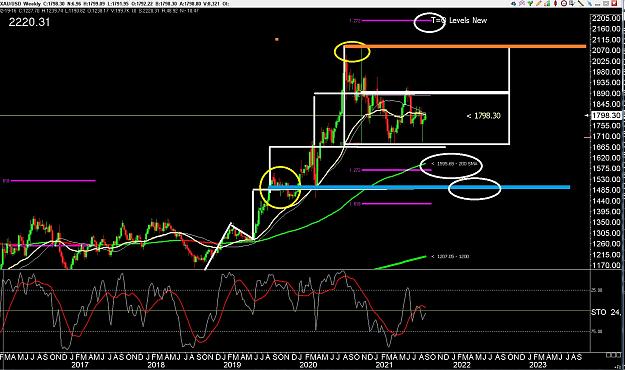Click the 2017 year label on time axis

[79, 365]
